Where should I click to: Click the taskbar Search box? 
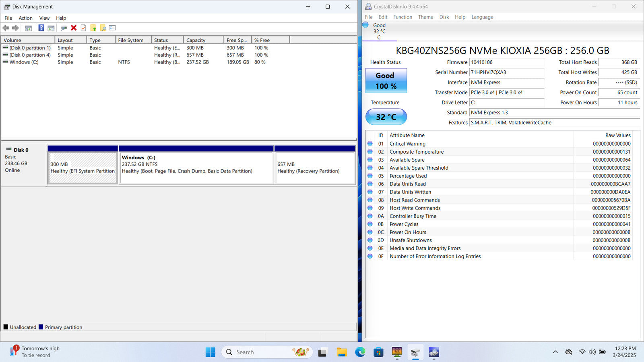[267, 352]
